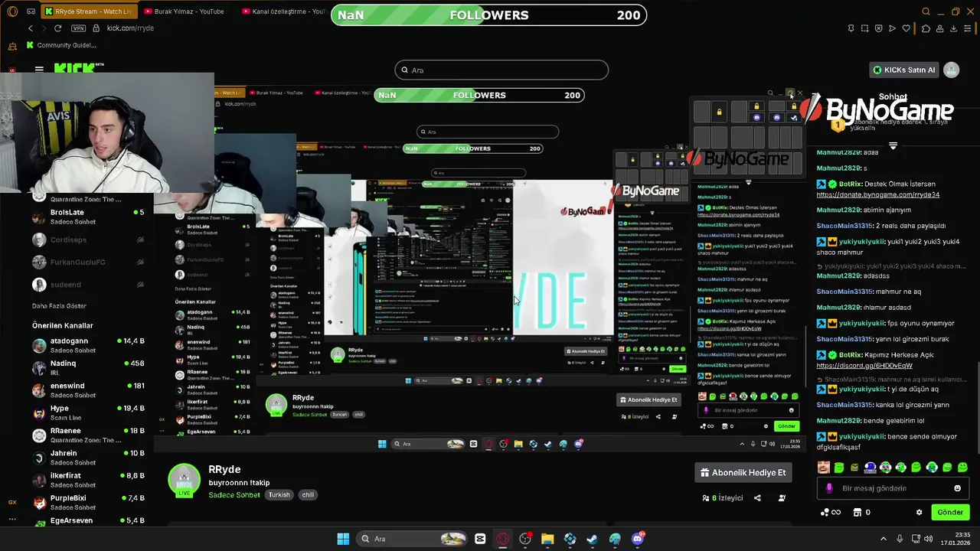
Task: Click the Turkish tag
Action: [x=279, y=495]
